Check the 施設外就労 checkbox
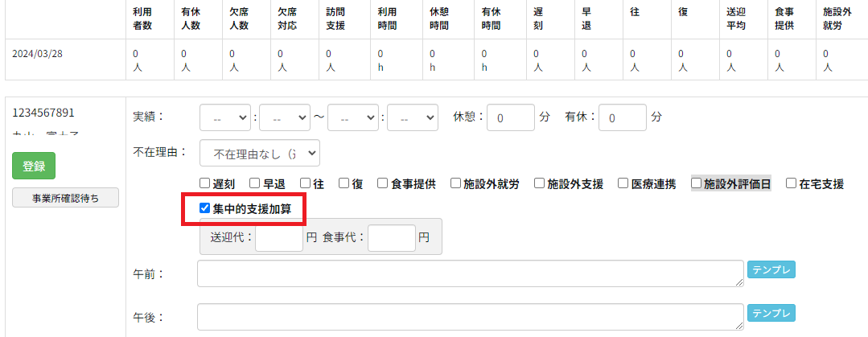868x337 pixels. [455, 183]
